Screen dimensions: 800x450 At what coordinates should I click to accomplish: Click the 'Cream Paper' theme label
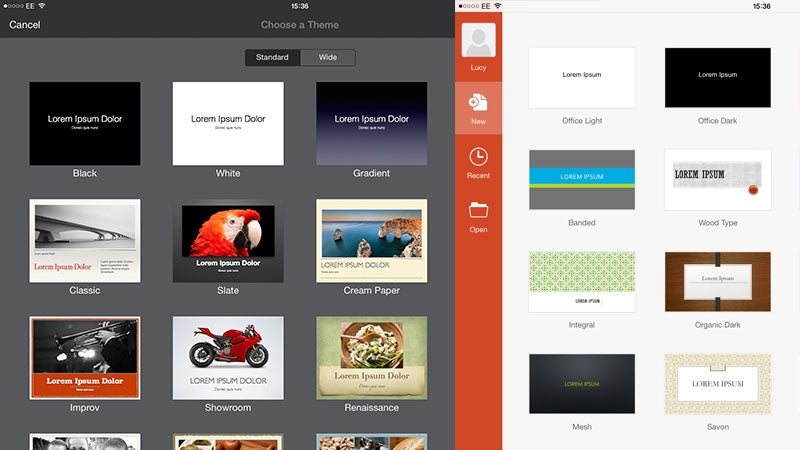(371, 290)
